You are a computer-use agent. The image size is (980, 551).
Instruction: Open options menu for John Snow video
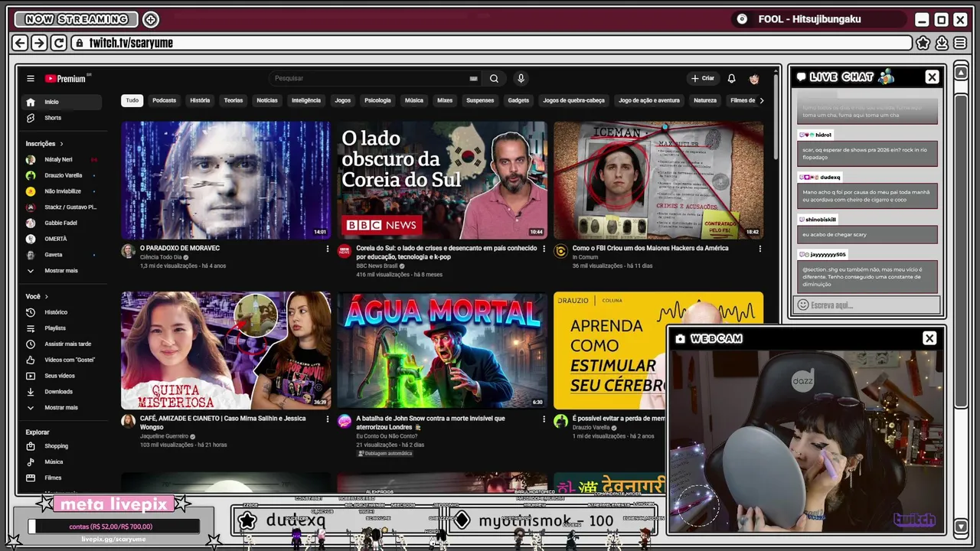coord(544,419)
